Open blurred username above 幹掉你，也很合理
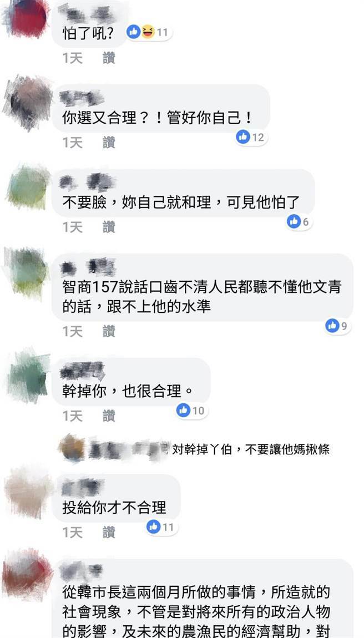Viewport: 364px width, 638px height. [x=82, y=370]
